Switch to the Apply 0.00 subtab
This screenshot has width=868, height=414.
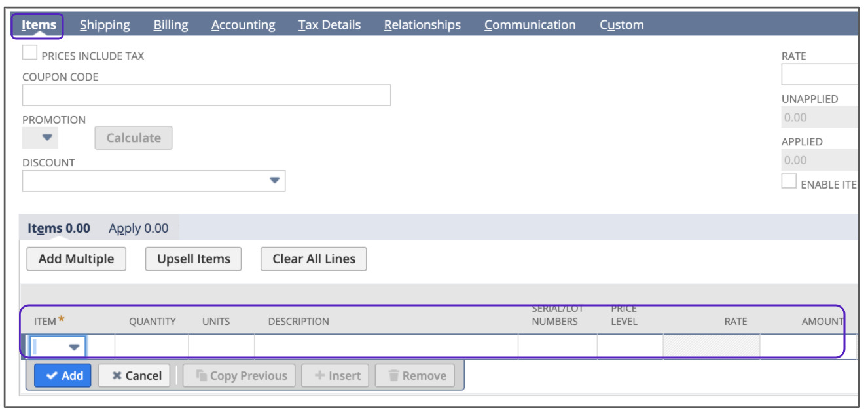[138, 229]
